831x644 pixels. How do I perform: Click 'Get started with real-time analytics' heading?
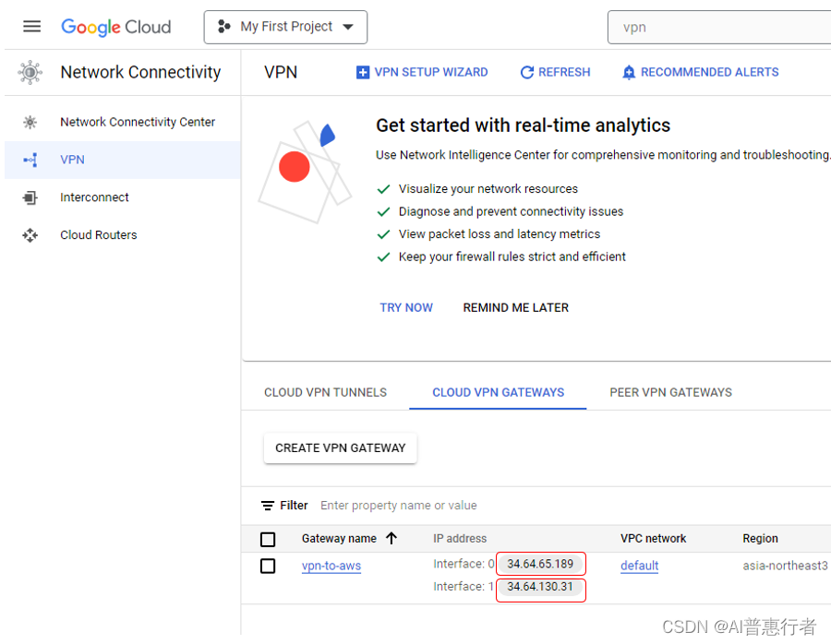[x=524, y=125]
